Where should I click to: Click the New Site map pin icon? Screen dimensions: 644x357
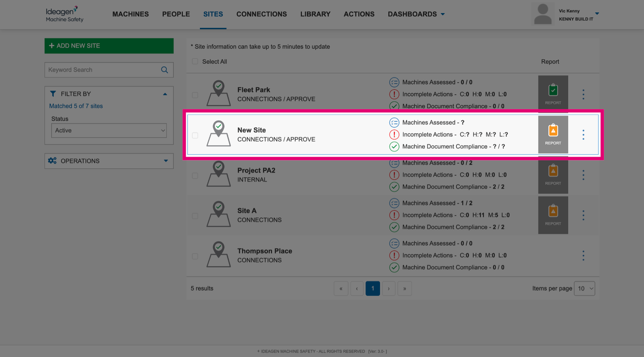click(219, 133)
